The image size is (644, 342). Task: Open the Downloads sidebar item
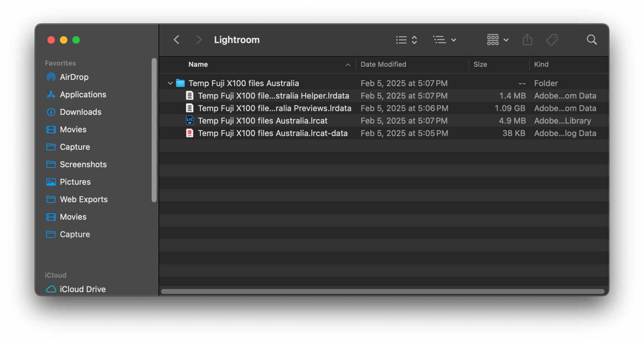pyautogui.click(x=80, y=112)
